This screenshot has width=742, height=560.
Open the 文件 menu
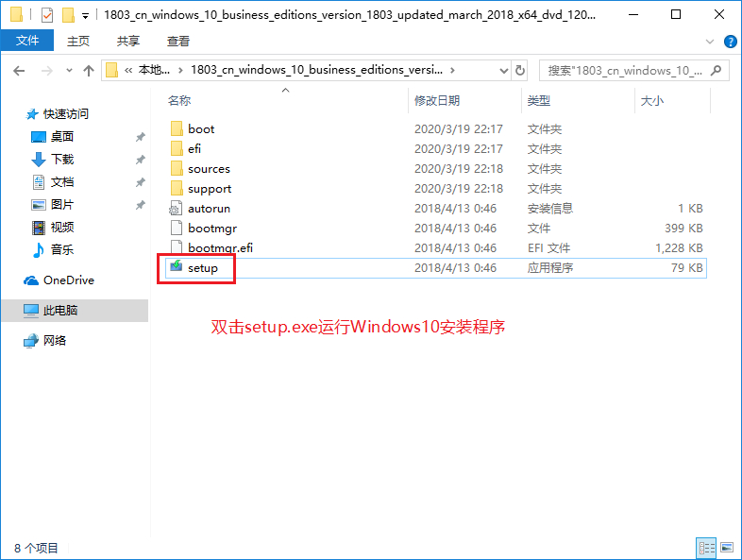tap(27, 42)
